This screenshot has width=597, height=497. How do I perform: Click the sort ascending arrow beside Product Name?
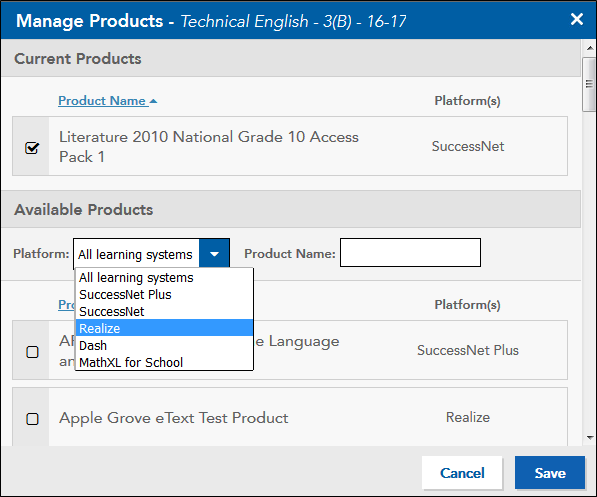pyautogui.click(x=153, y=101)
